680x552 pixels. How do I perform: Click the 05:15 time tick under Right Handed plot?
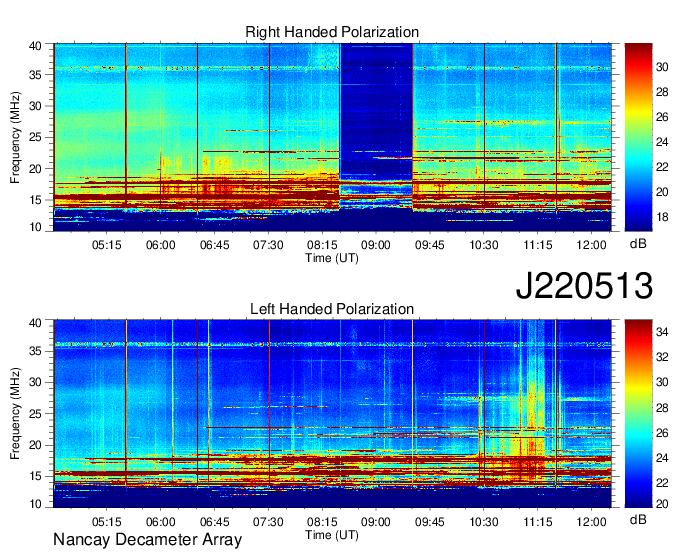107,245
